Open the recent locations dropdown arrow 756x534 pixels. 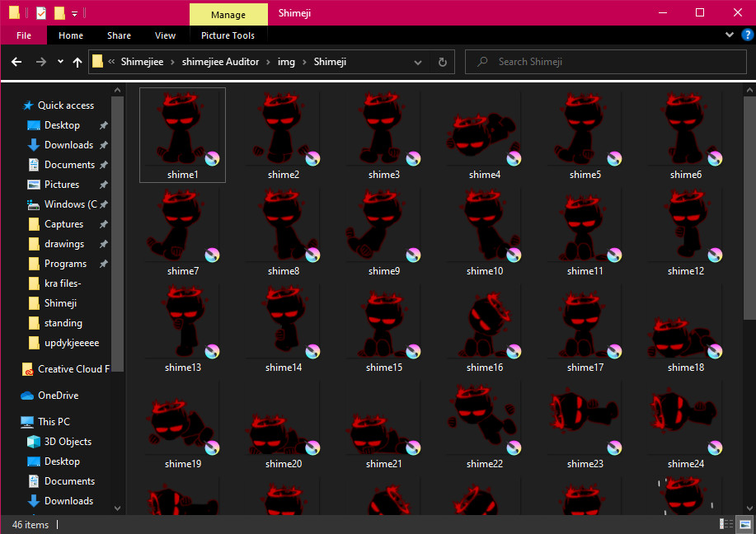[x=59, y=62]
